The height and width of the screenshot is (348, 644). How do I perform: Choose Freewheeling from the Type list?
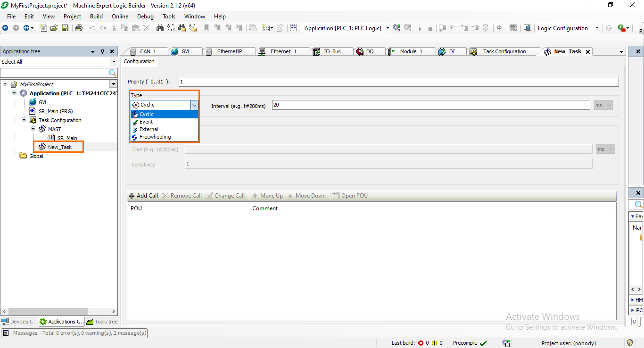pyautogui.click(x=165, y=137)
